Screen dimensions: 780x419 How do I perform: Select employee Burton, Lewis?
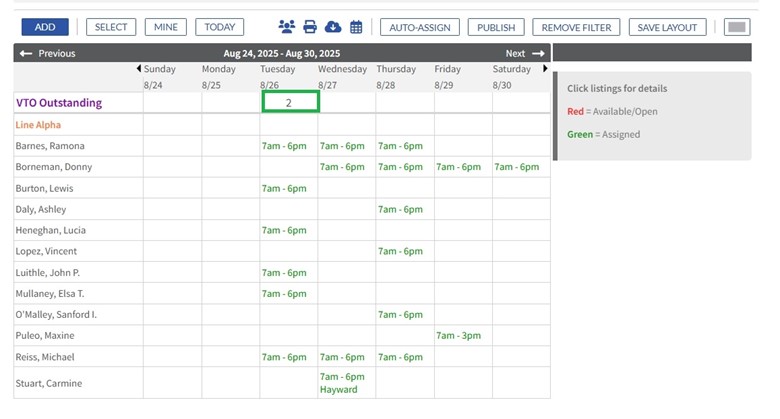click(x=44, y=188)
